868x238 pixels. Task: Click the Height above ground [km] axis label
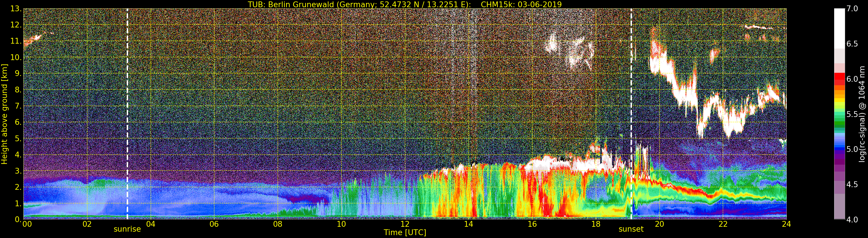pyautogui.click(x=4, y=114)
